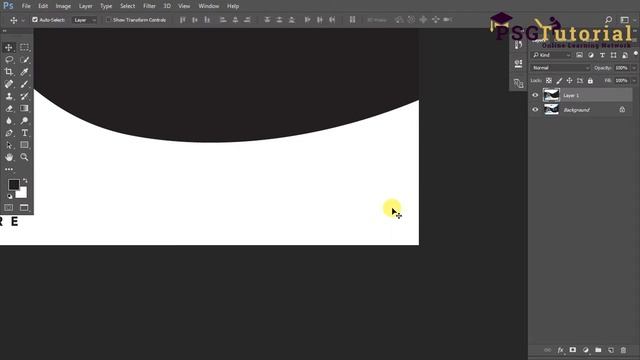The image size is (640, 360).
Task: Filter layers by pixel layers icon
Action: (x=579, y=55)
